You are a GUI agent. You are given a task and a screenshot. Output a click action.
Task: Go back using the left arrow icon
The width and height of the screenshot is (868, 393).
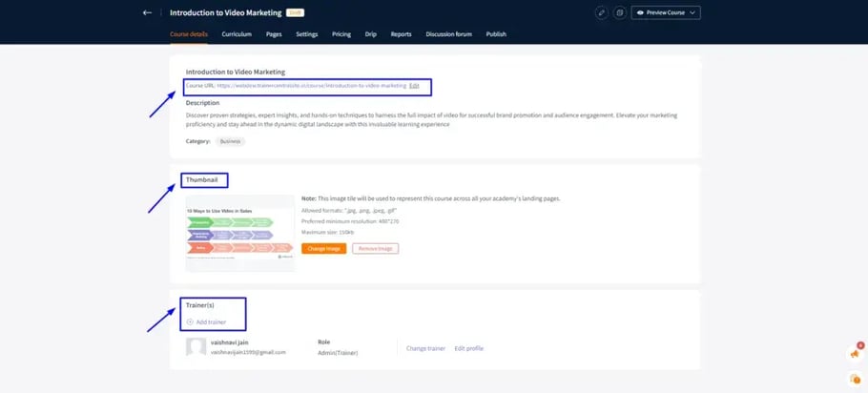pyautogui.click(x=147, y=12)
